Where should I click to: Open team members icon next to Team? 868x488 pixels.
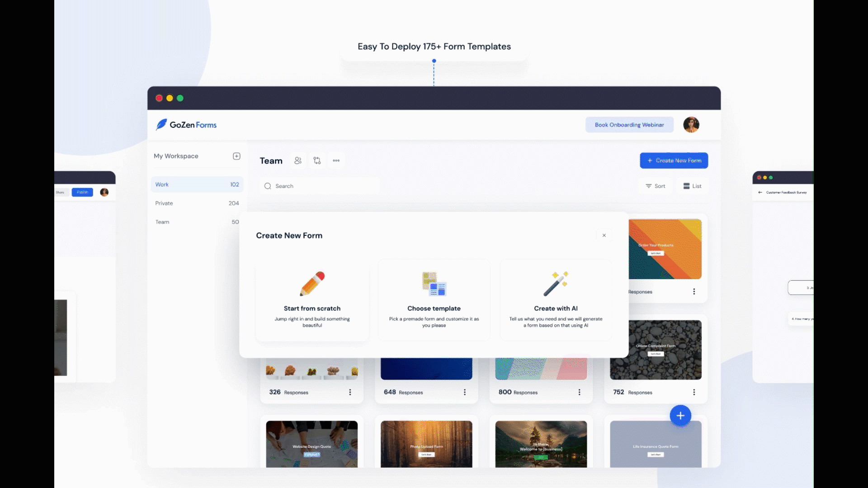(297, 160)
